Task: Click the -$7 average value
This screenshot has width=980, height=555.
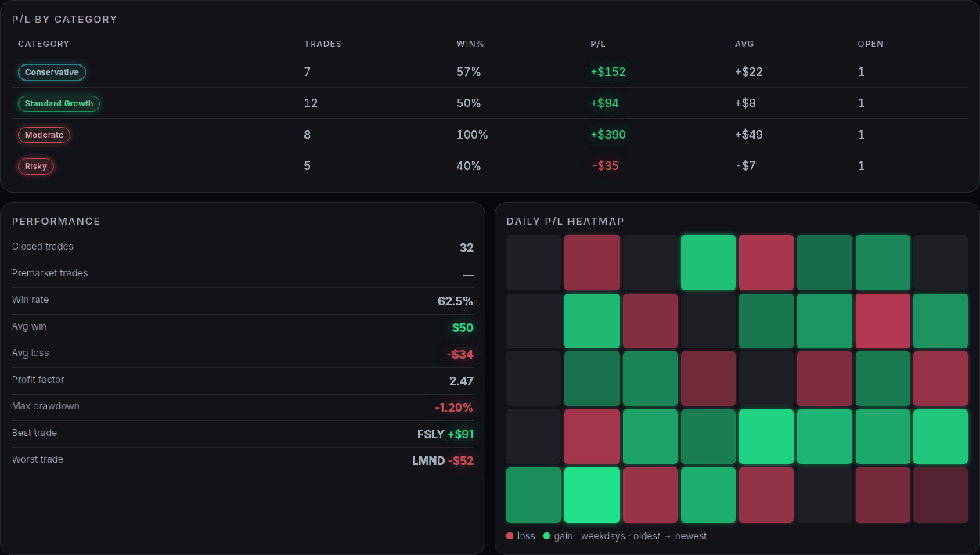Action: coord(745,166)
